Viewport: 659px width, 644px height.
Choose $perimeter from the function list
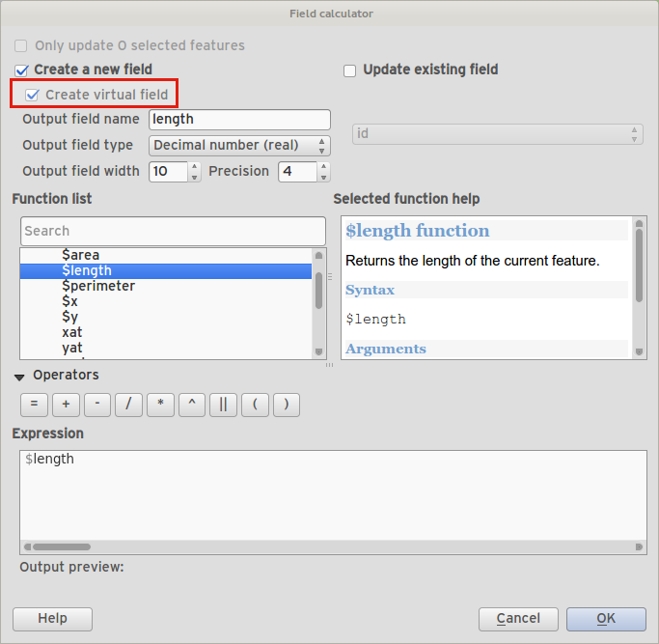click(98, 287)
